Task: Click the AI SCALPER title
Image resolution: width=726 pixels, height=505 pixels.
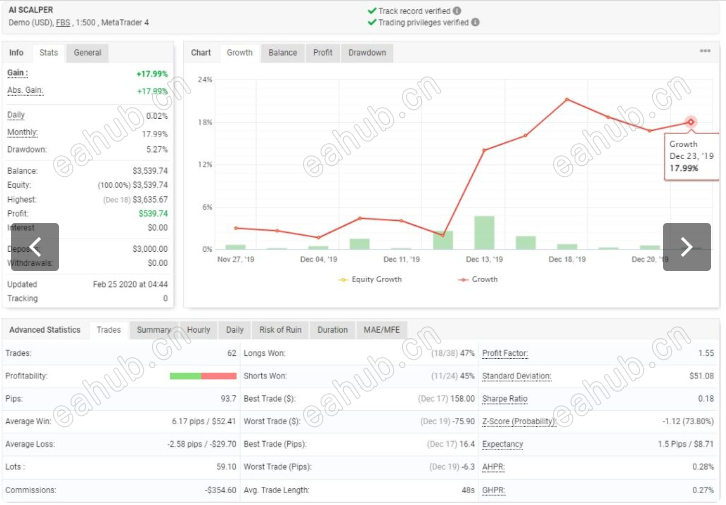Action: click(x=31, y=10)
